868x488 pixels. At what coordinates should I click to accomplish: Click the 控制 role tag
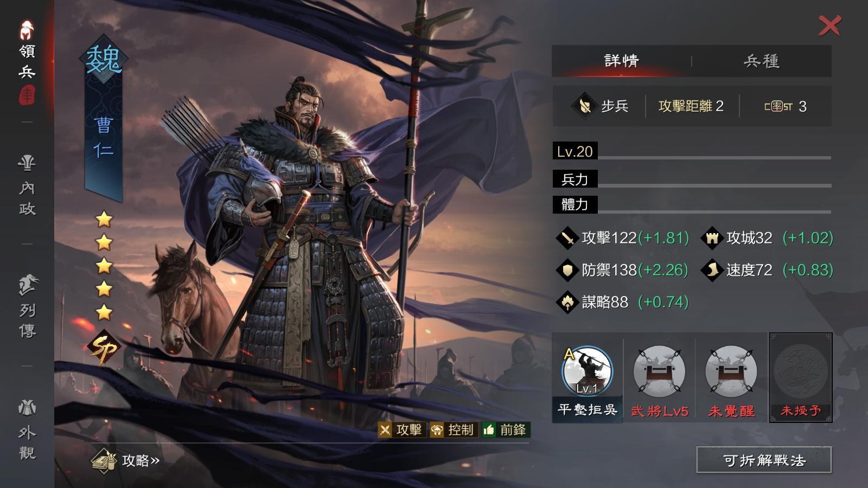(x=453, y=430)
